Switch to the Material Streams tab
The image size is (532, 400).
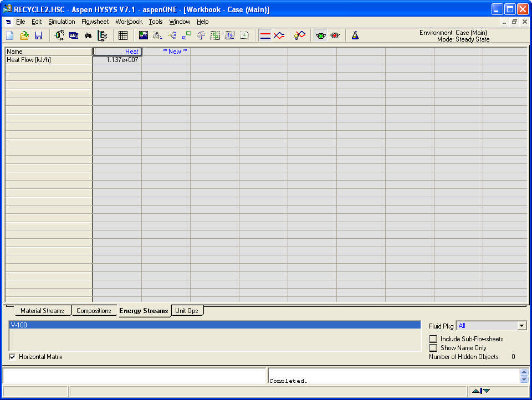click(42, 311)
